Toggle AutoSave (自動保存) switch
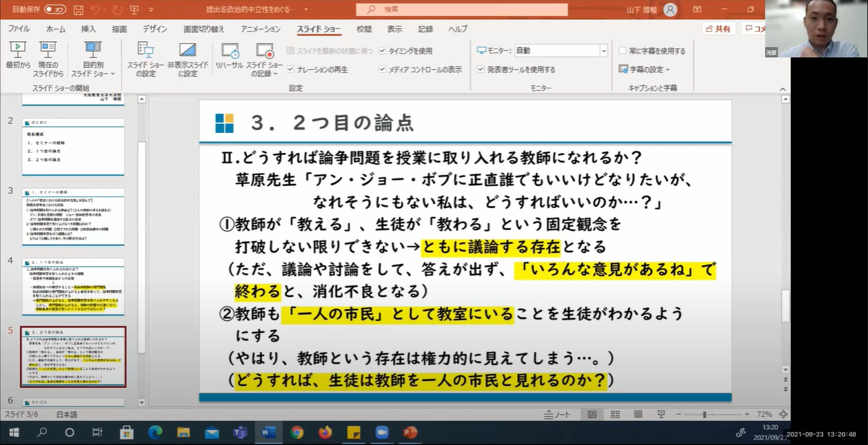 (55, 10)
